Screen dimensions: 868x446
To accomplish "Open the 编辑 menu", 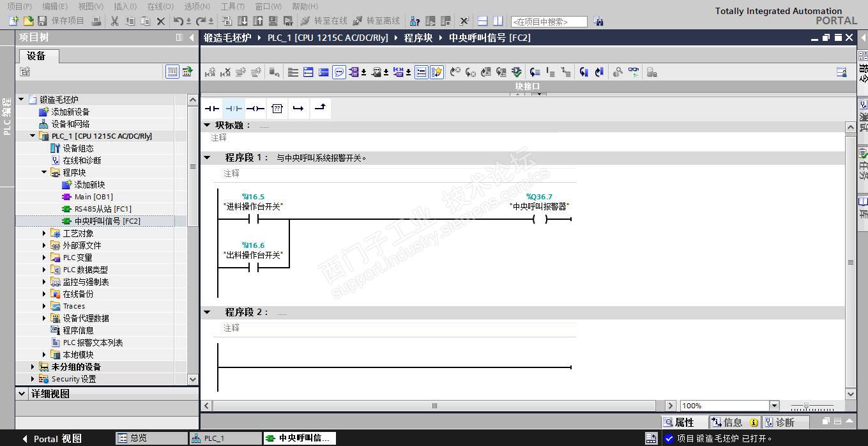I will (x=54, y=6).
